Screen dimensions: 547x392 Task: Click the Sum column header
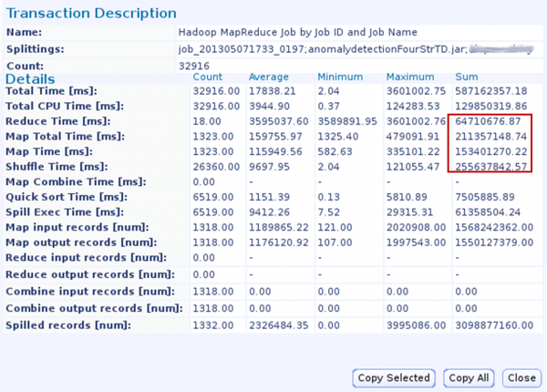point(467,77)
